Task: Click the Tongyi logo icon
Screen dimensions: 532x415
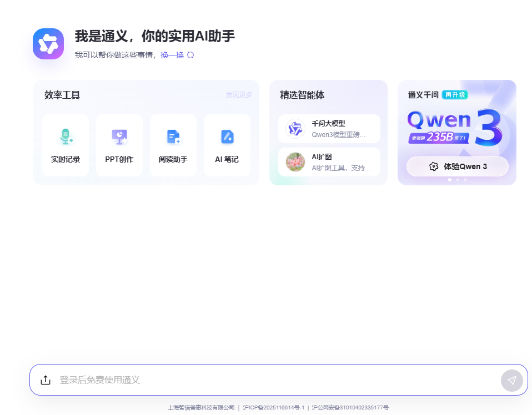Action: coord(48,44)
